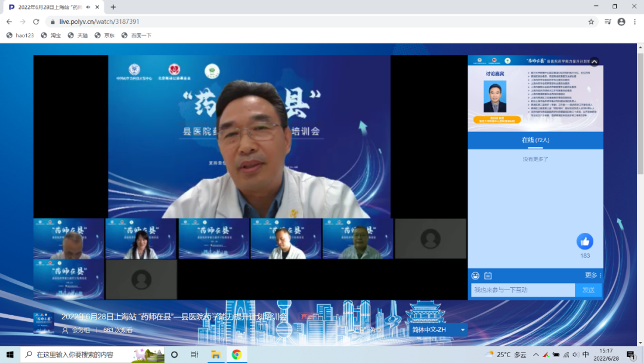The width and height of the screenshot is (644, 363).
Task: Open the 百度一下 bookmark
Action: pos(137,35)
